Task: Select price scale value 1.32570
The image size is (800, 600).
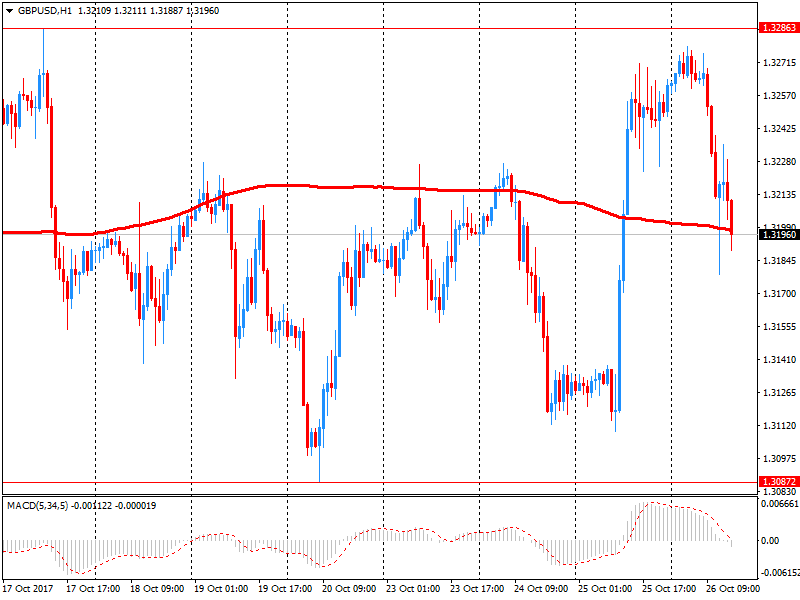Action: [x=779, y=95]
